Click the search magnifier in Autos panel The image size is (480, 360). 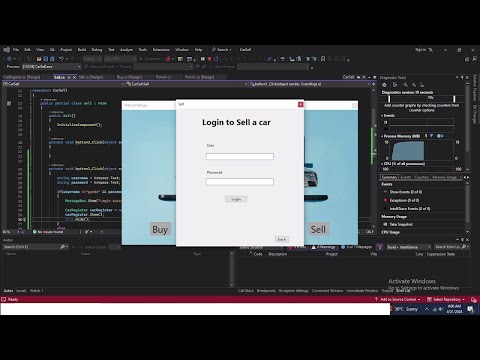click(x=62, y=247)
